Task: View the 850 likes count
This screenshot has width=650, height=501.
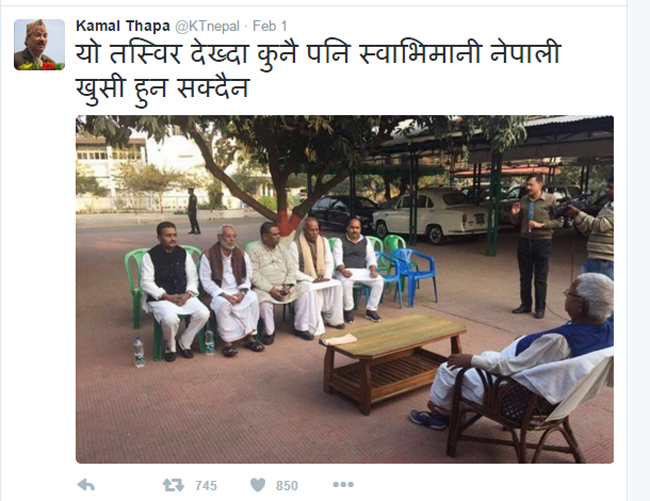Action: [287, 485]
